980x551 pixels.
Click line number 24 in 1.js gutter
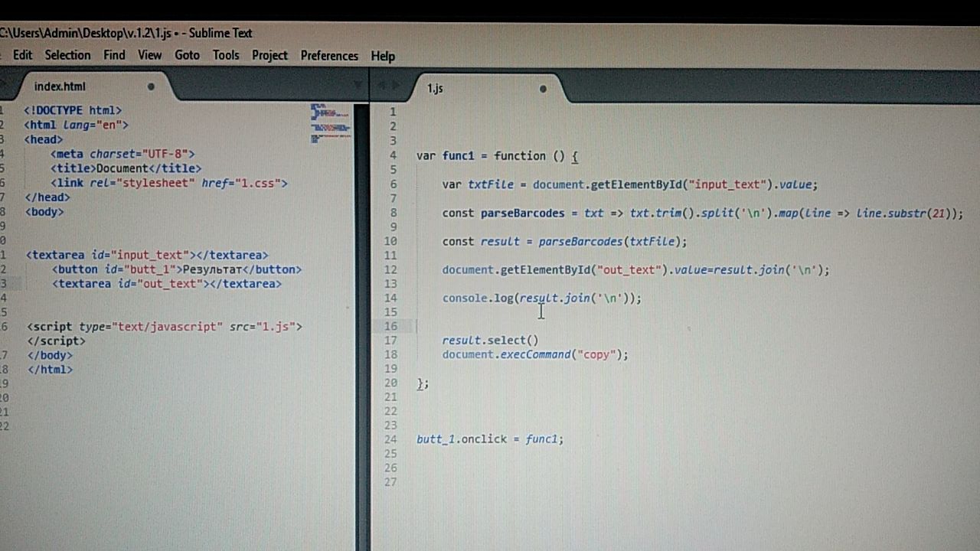pos(390,439)
